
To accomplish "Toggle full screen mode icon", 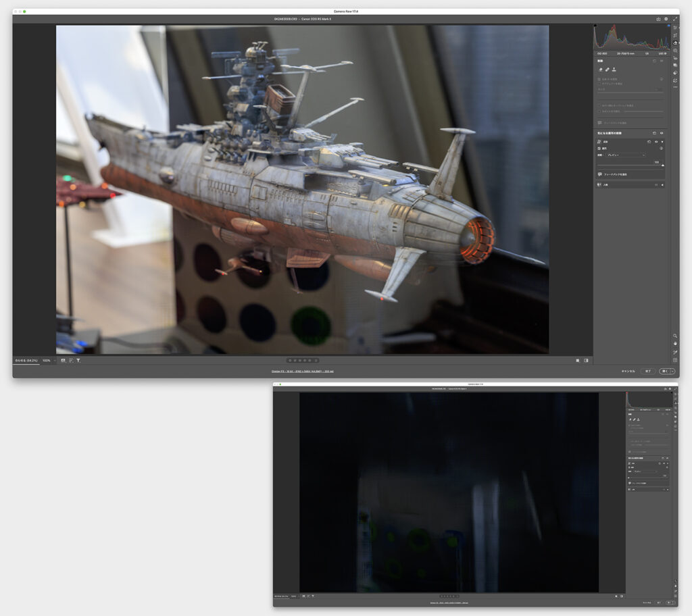I will 675,19.
